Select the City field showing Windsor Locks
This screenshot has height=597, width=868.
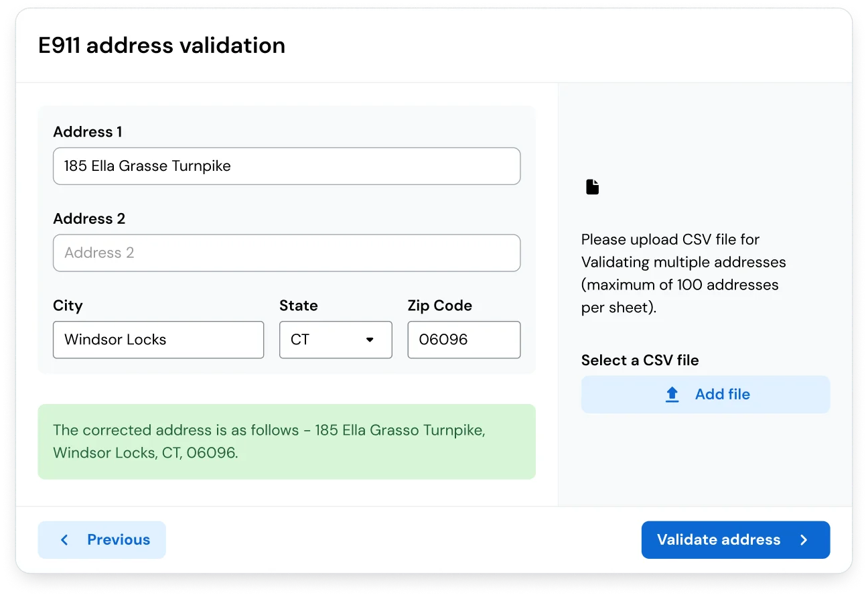[158, 340]
